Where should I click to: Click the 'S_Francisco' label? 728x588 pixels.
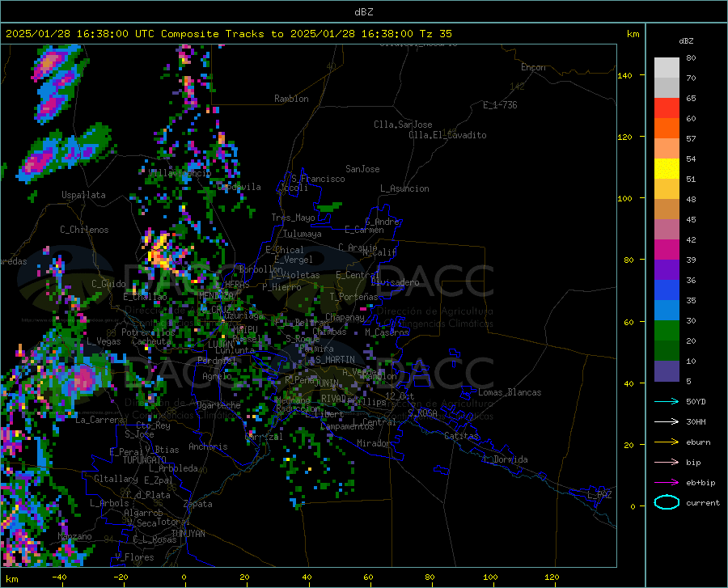click(318, 179)
